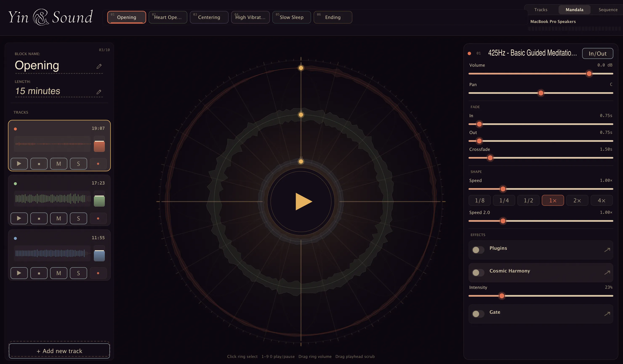
Task: Click the 11:55 track waveform
Action: click(52, 253)
